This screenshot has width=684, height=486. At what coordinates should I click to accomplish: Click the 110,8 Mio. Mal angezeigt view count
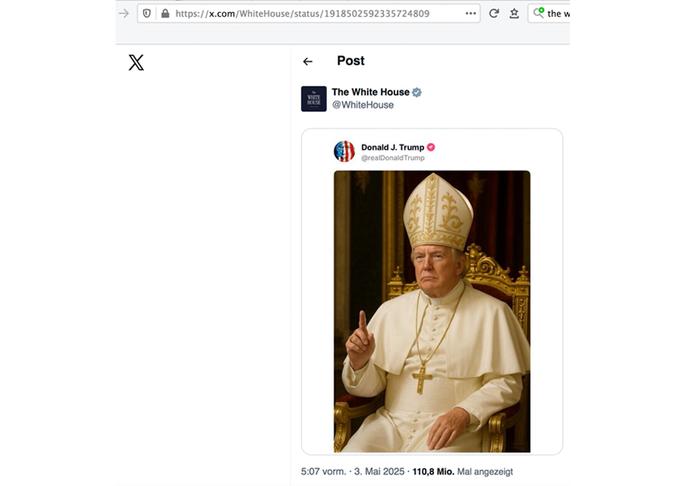click(x=462, y=471)
